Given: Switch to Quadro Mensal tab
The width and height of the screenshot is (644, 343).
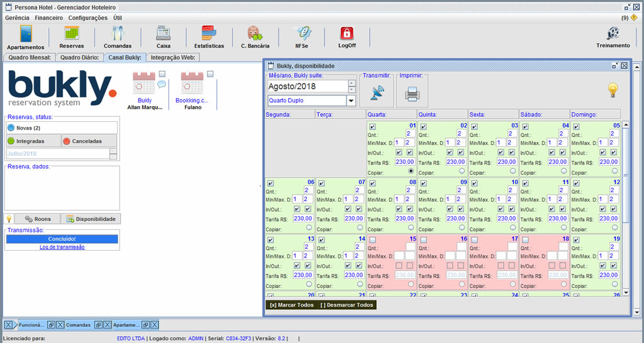Looking at the screenshot, I should pyautogui.click(x=30, y=57).
